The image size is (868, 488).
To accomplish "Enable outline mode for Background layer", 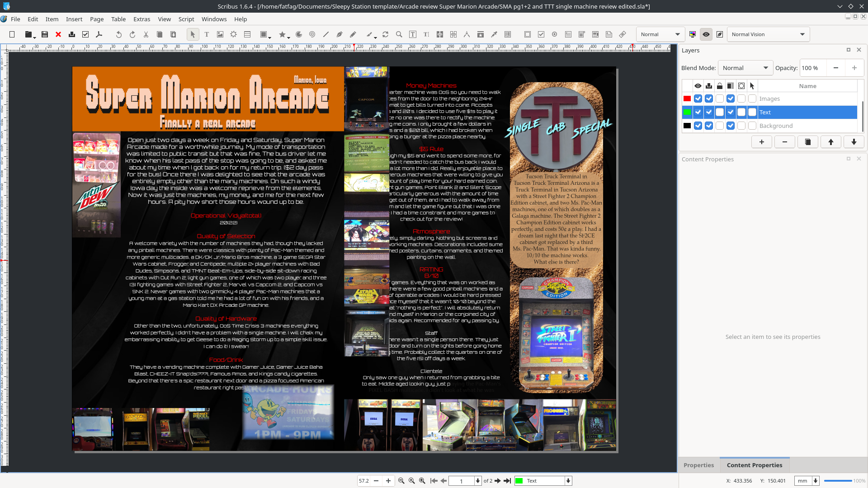I will (x=741, y=126).
